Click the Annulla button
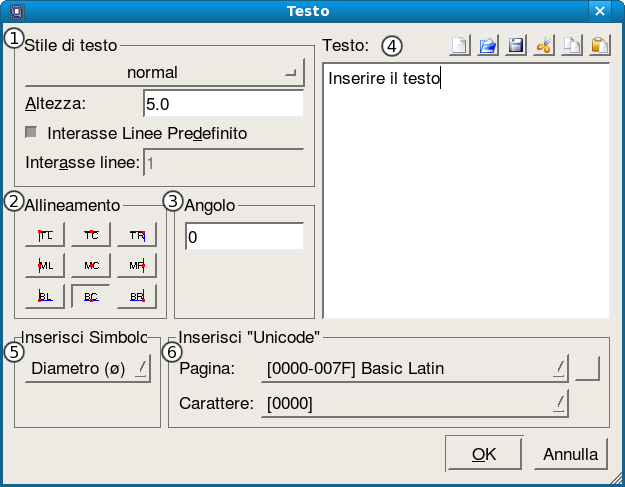This screenshot has width=625, height=487. pos(570,454)
